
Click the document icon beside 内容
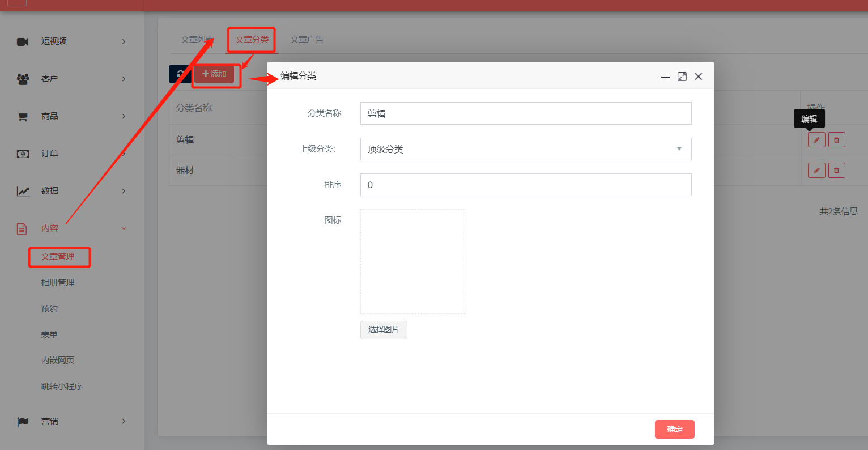[x=22, y=228]
